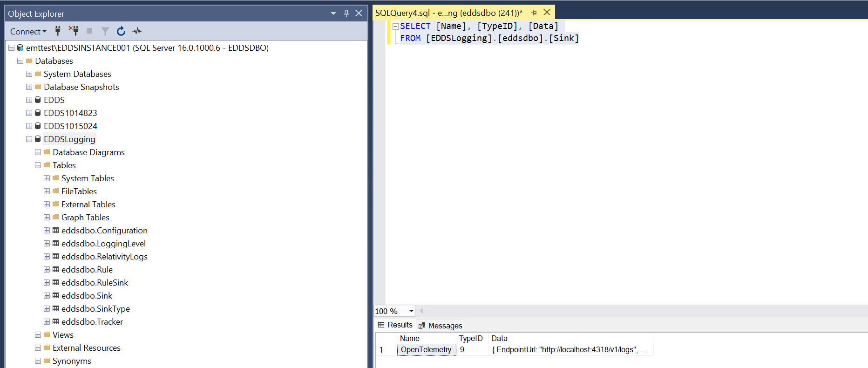Expand the System Databases folder
Image resolution: width=868 pixels, height=368 pixels.
(x=29, y=74)
